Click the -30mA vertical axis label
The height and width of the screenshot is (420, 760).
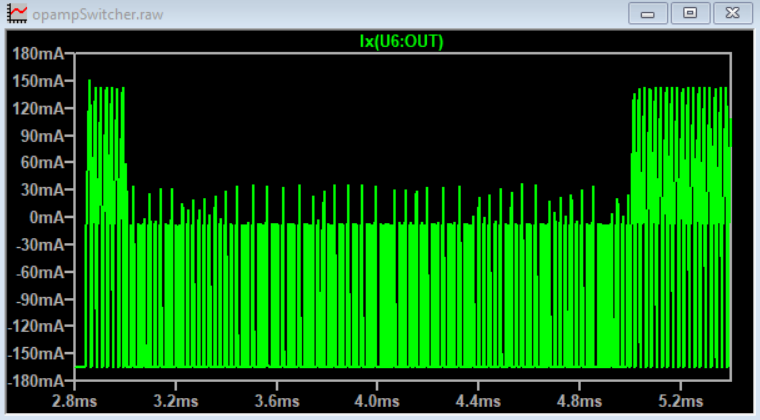pyautogui.click(x=40, y=245)
